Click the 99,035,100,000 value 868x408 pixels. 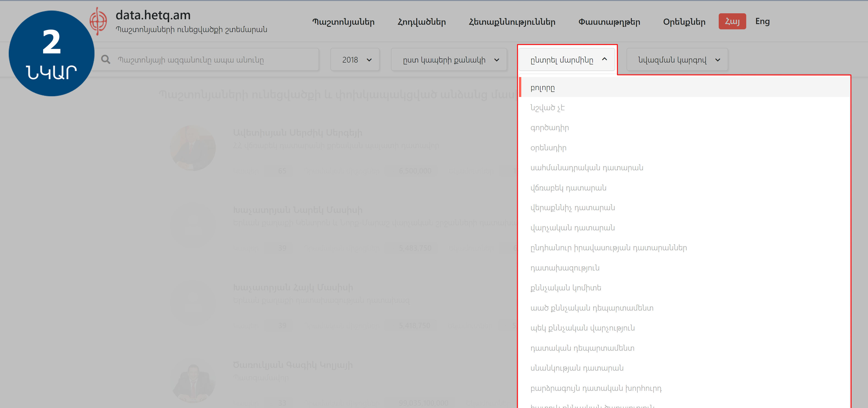pos(423,403)
